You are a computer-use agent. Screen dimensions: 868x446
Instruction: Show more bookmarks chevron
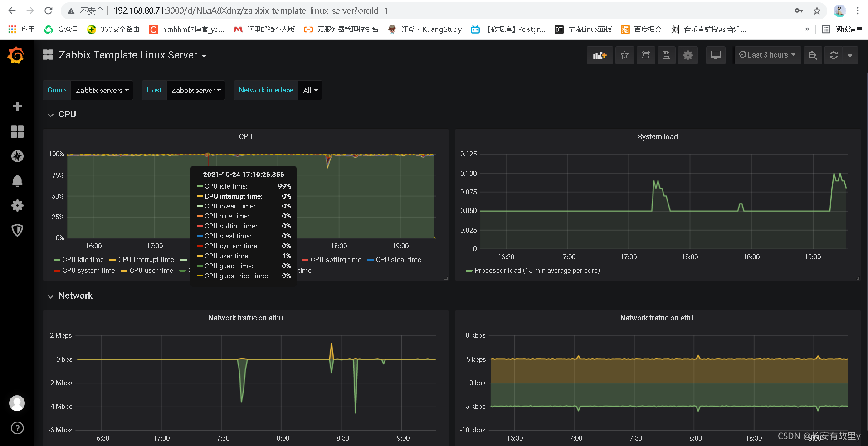pos(807,29)
